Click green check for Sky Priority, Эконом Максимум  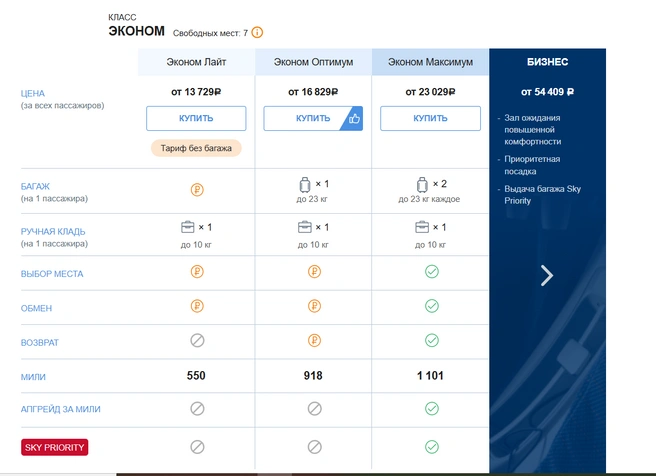point(432,447)
